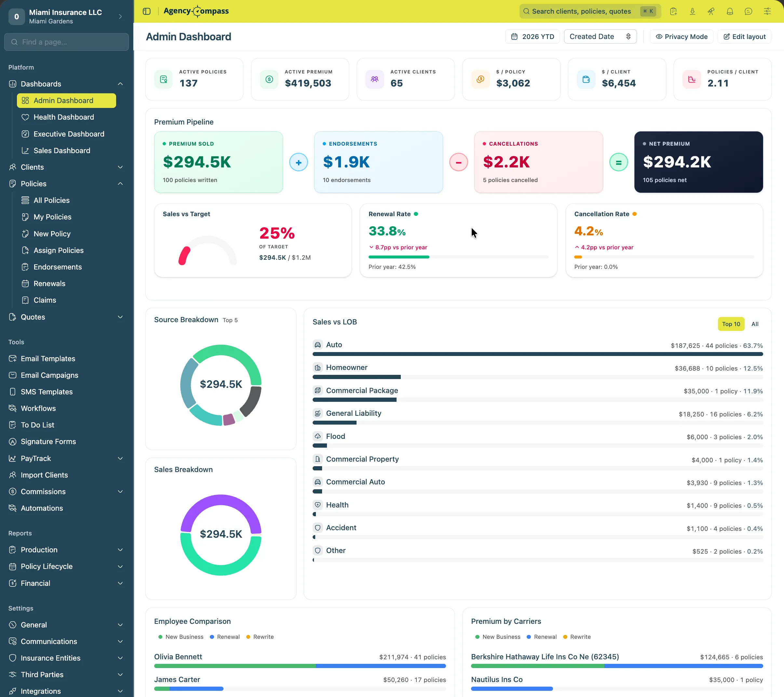This screenshot has width=784, height=697.
Task: Select Top 10 filter in Sales vs LOB
Action: 731,324
